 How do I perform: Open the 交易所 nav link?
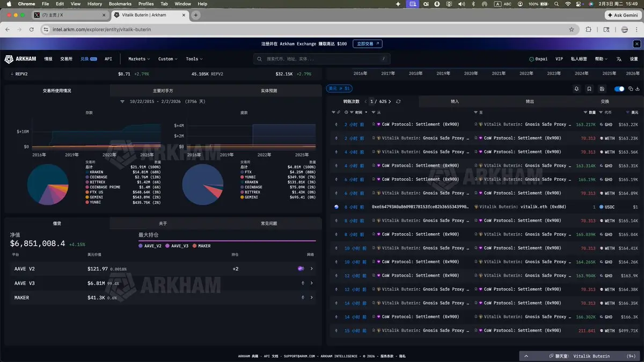pyautogui.click(x=66, y=59)
